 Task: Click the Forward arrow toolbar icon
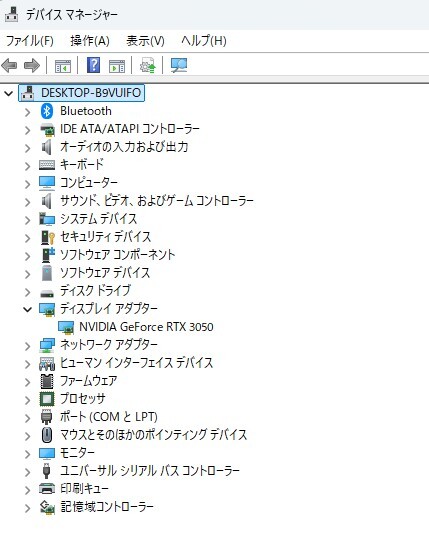(x=32, y=66)
